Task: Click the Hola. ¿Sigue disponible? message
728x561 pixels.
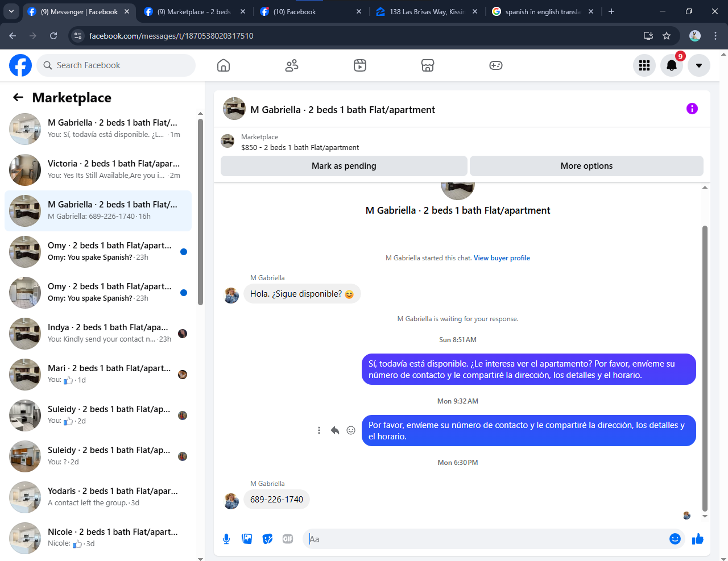Action: 302,294
